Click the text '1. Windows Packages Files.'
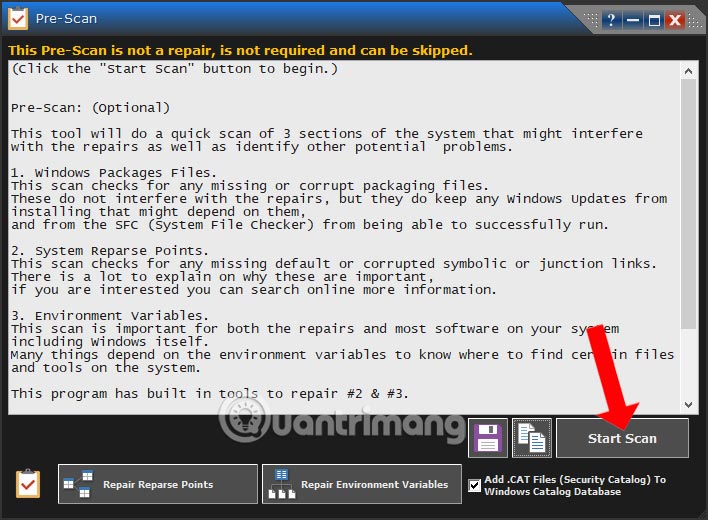Image resolution: width=708 pixels, height=520 pixels. point(113,172)
